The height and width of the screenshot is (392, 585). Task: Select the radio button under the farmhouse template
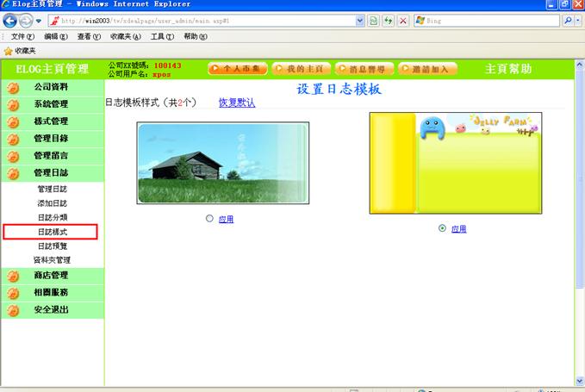(x=209, y=219)
